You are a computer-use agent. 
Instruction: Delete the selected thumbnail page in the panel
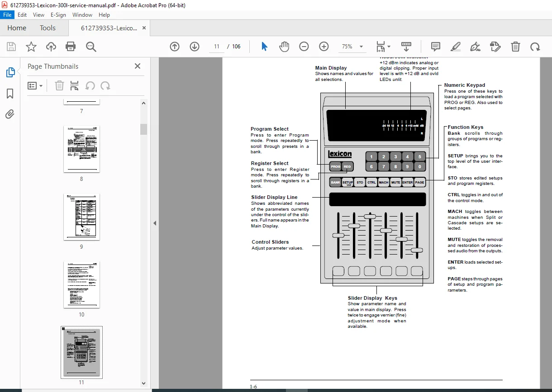coord(59,85)
